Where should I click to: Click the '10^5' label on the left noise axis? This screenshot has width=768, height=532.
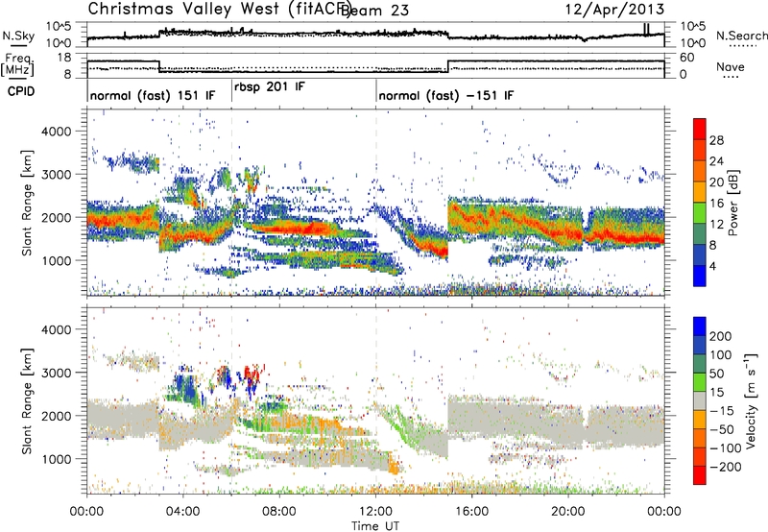pyautogui.click(x=59, y=27)
